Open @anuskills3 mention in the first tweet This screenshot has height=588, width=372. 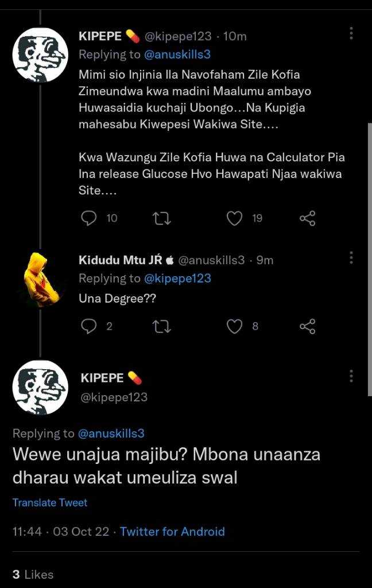tap(177, 55)
